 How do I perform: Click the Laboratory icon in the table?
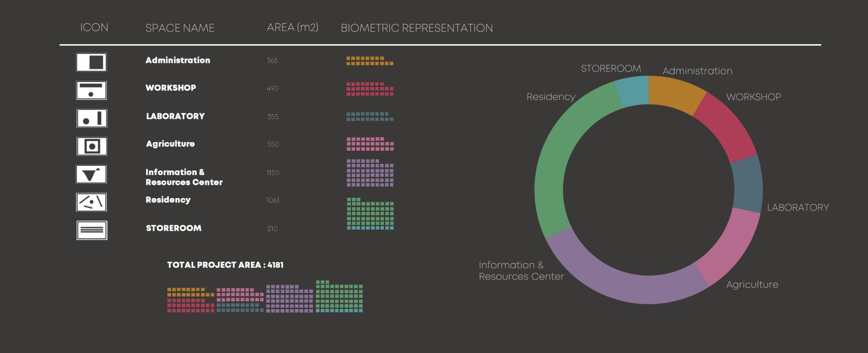(x=92, y=118)
